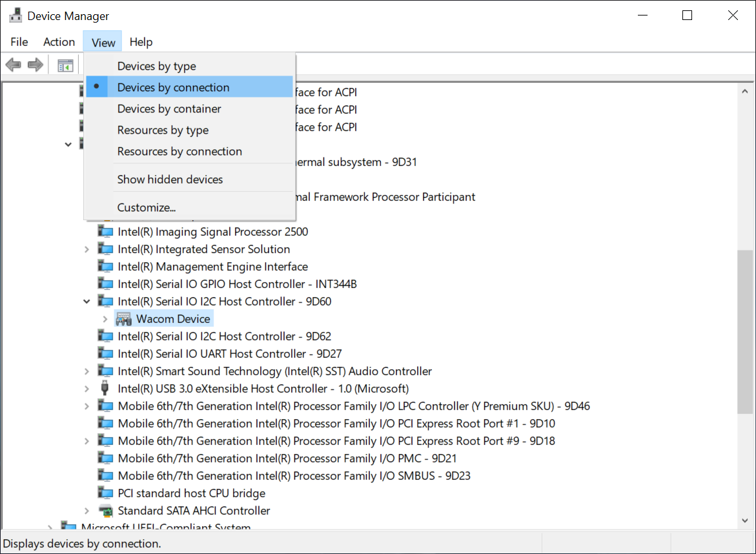Click the Device Manager title bar icon
The width and height of the screenshot is (756, 554).
[x=15, y=15]
